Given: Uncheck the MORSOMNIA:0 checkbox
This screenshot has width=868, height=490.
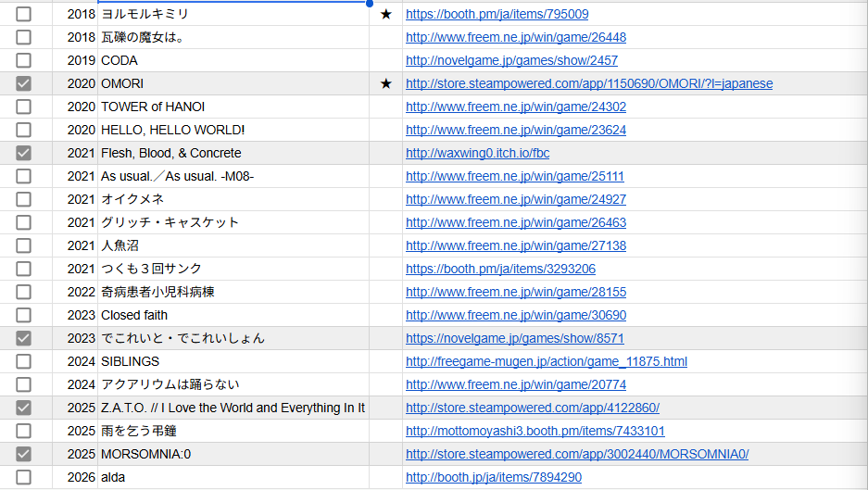Looking at the screenshot, I should coord(23,454).
